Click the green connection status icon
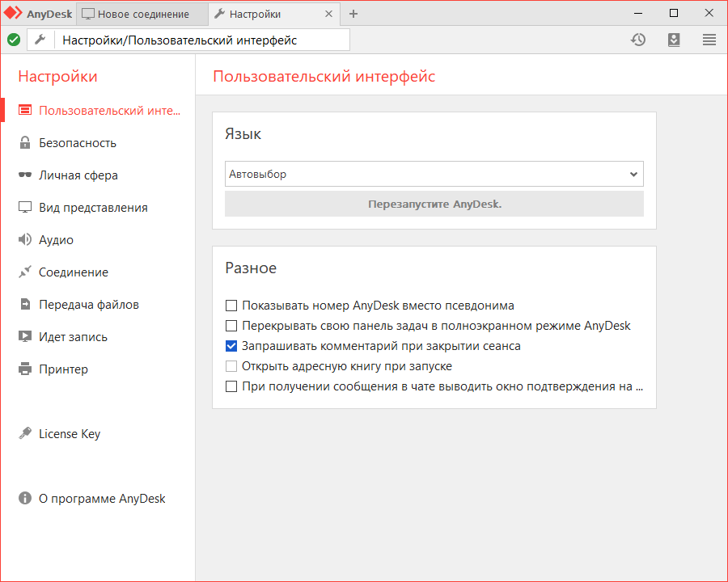The image size is (728, 582). 14,40
